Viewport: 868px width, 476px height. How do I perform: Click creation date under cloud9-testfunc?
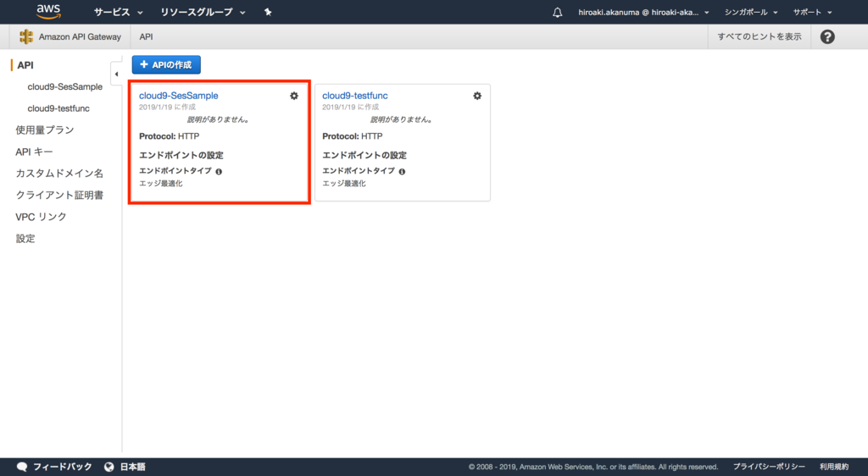tap(350, 107)
